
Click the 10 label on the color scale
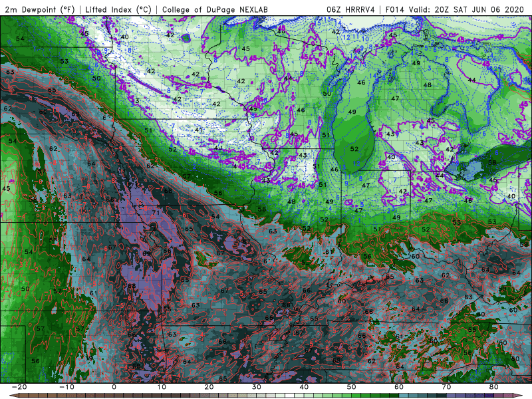[162, 387]
